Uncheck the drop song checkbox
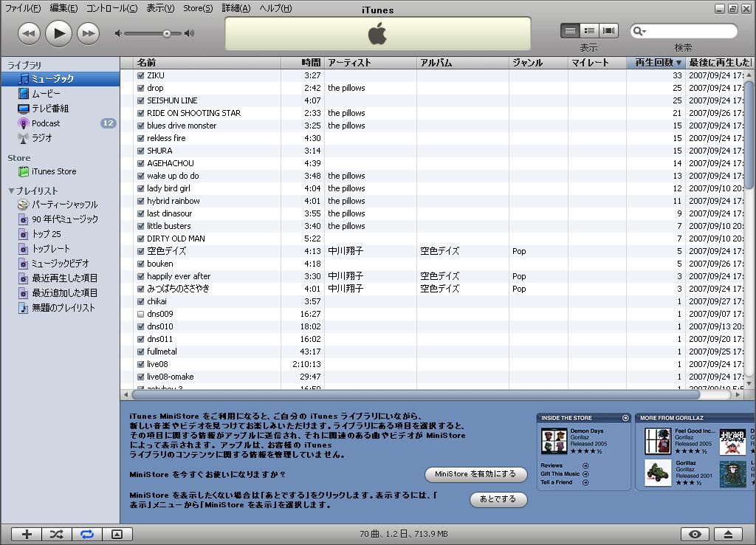The image size is (756, 545). pos(141,88)
